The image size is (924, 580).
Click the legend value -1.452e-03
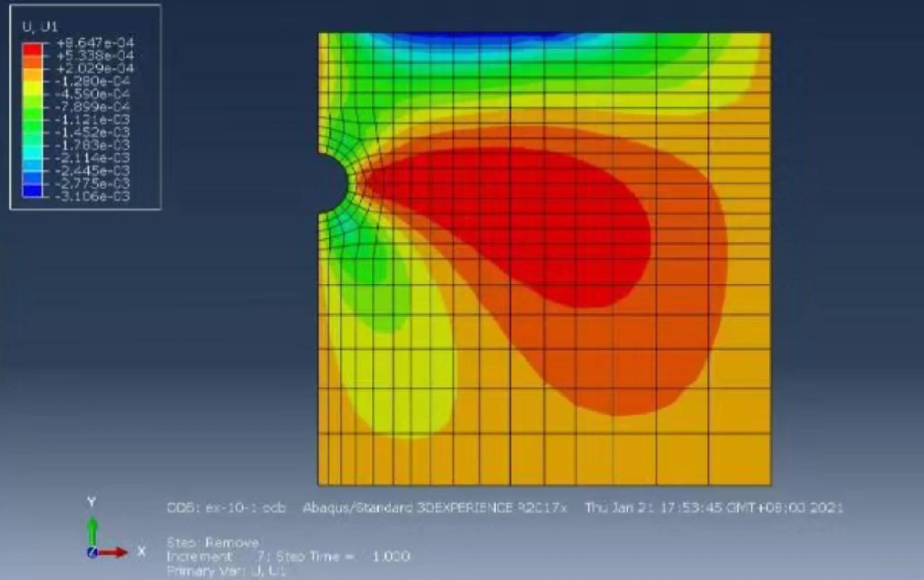[x=92, y=132]
